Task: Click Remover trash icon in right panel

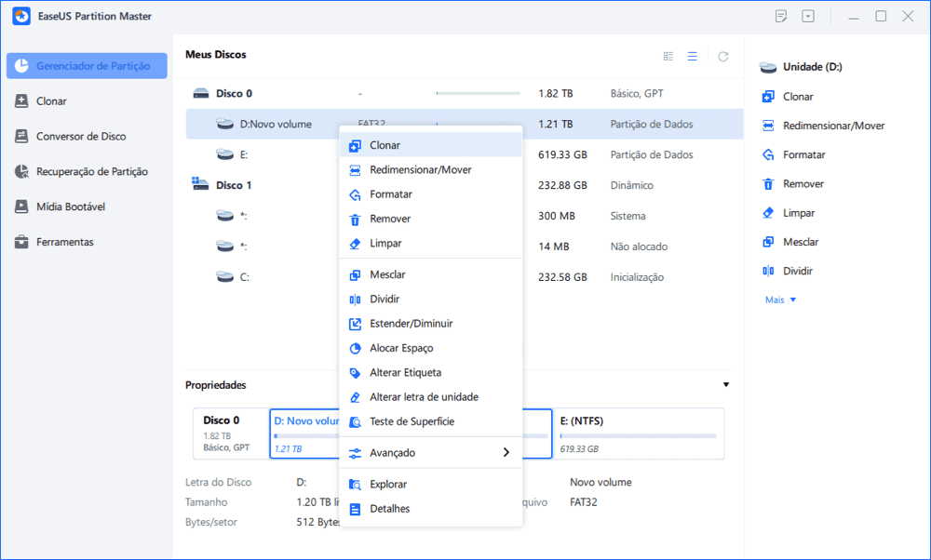Action: pyautogui.click(x=768, y=184)
